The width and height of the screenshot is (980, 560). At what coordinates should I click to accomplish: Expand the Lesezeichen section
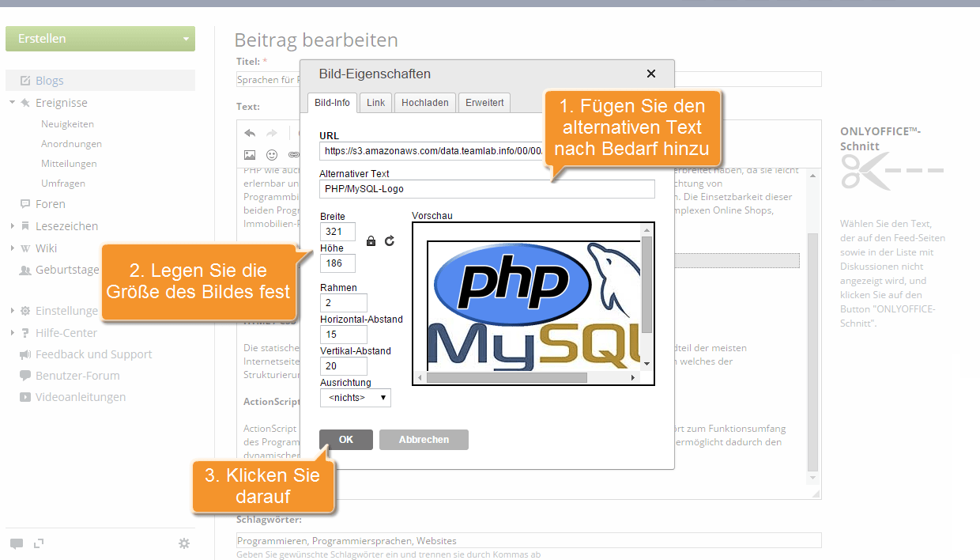click(13, 226)
